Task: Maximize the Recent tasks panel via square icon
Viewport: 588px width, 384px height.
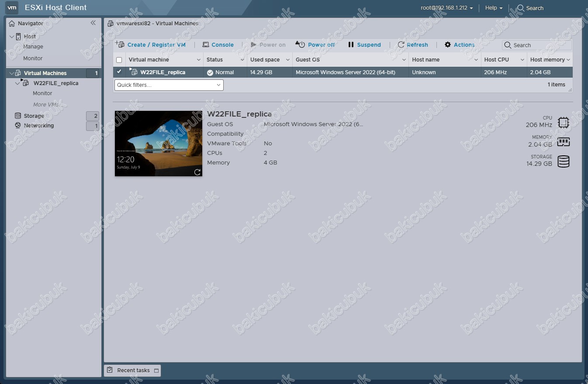Action: point(156,370)
